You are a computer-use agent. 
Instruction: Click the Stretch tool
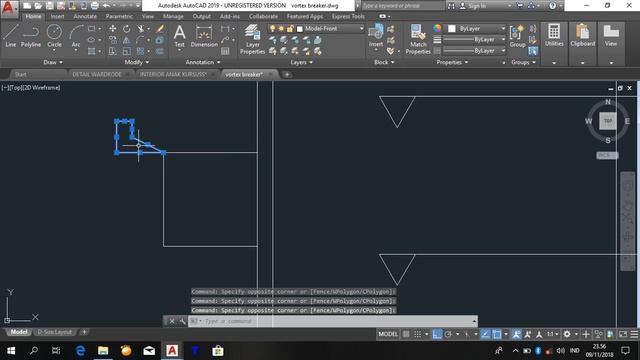point(113,51)
